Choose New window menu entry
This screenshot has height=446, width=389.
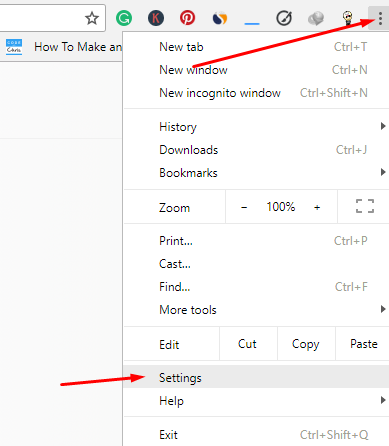pyautogui.click(x=256, y=70)
